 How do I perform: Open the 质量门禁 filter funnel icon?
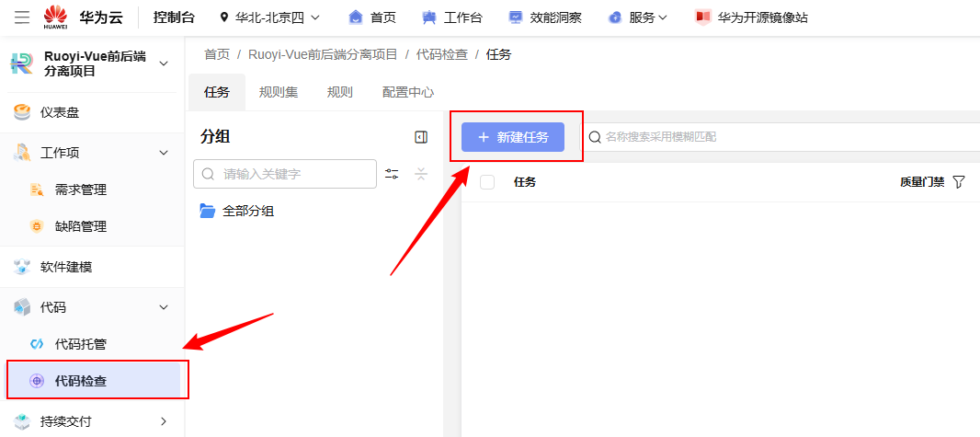tap(959, 182)
